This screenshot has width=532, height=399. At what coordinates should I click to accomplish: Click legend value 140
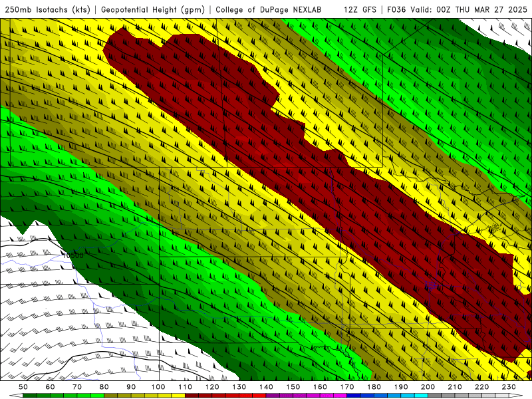point(266,387)
